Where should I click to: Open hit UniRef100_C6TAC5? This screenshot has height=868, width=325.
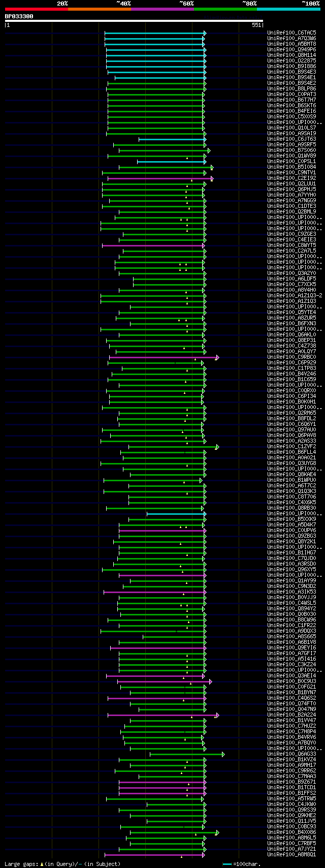point(291,33)
